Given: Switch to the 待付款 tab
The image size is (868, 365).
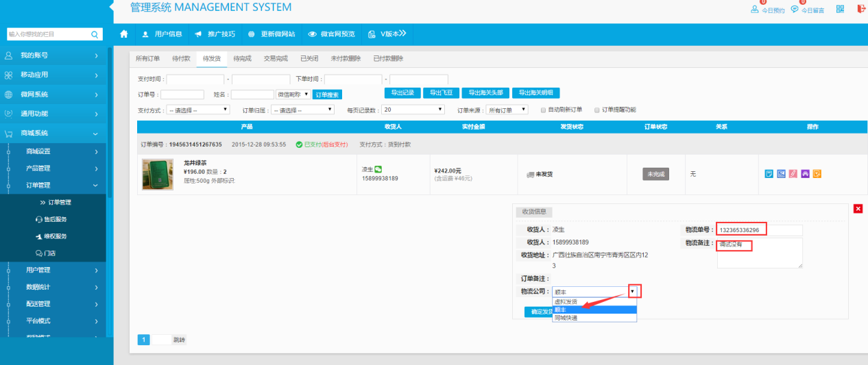Looking at the screenshot, I should click(x=181, y=59).
